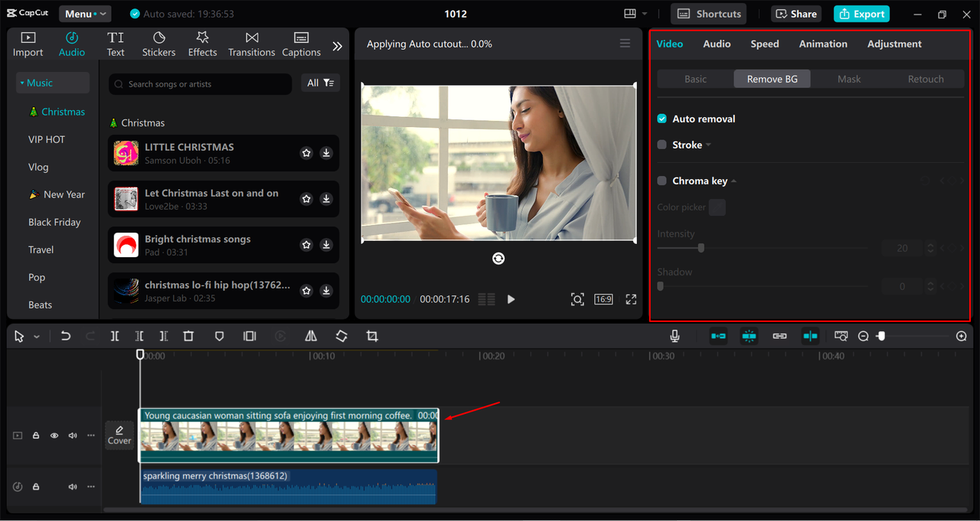Viewport: 980px width, 521px height.
Task: Favorite Let Christmas Last on and on
Action: point(306,199)
